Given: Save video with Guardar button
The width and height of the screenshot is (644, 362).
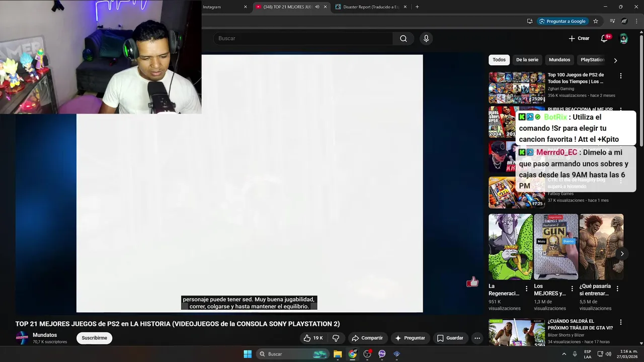Looking at the screenshot, I should tap(450, 338).
